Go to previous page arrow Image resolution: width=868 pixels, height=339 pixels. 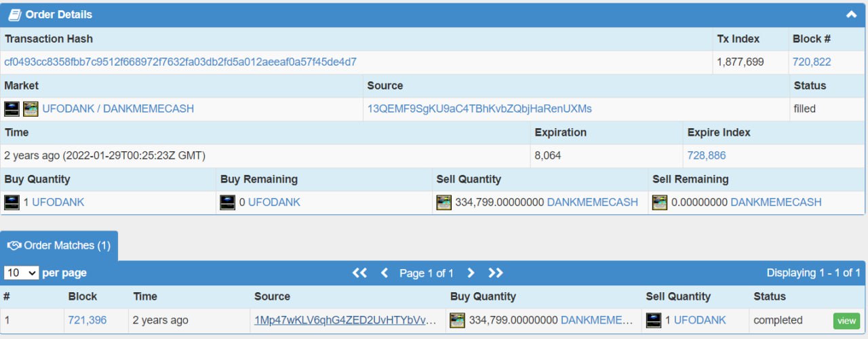pyautogui.click(x=384, y=273)
